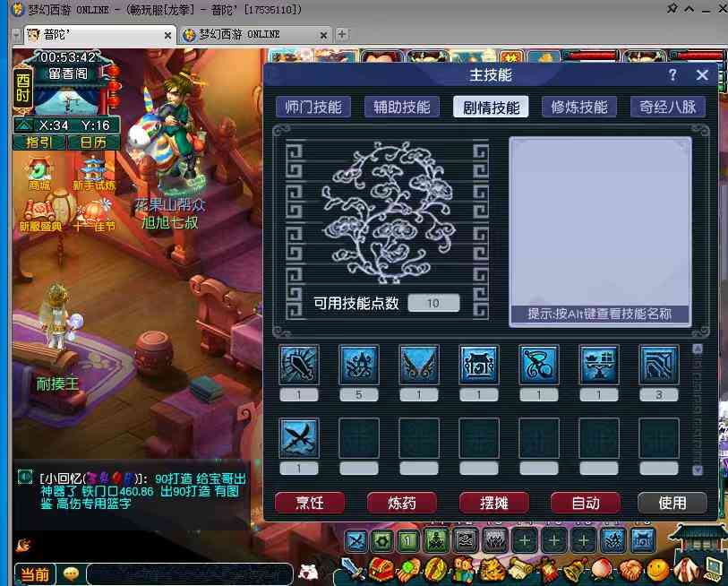The image size is (728, 586).
Task: Select the crossed-blades skill icon in the second row
Action: (299, 438)
